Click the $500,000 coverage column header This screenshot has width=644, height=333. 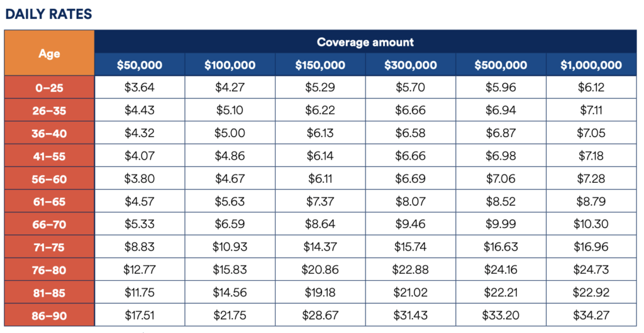tap(501, 65)
